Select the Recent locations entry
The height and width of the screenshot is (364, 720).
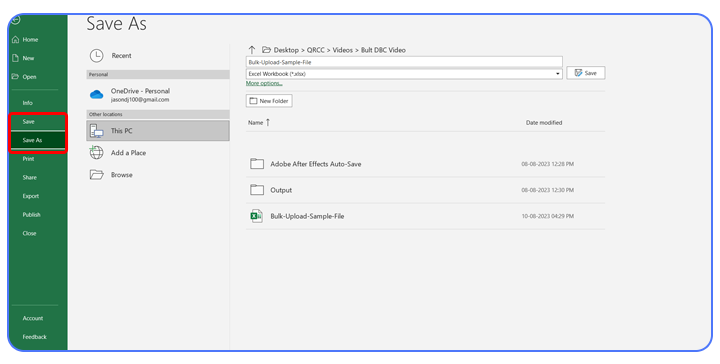158,56
